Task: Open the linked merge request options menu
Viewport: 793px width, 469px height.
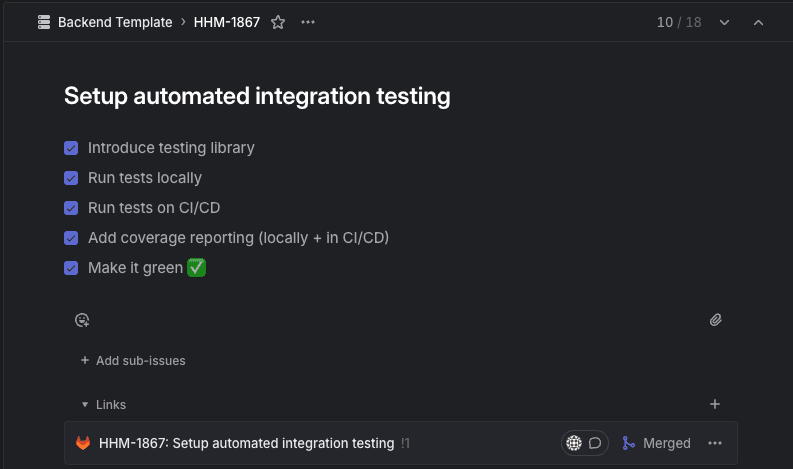Action: click(x=714, y=443)
